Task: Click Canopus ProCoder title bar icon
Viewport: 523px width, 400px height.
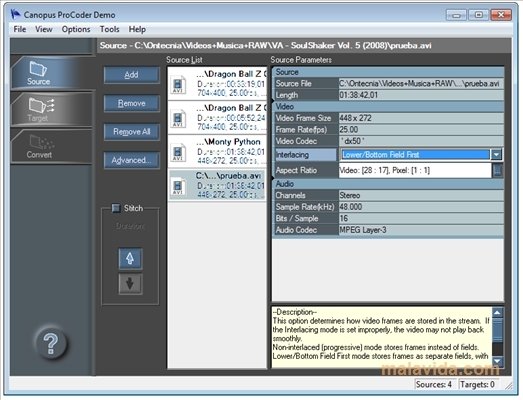Action: 15,14
